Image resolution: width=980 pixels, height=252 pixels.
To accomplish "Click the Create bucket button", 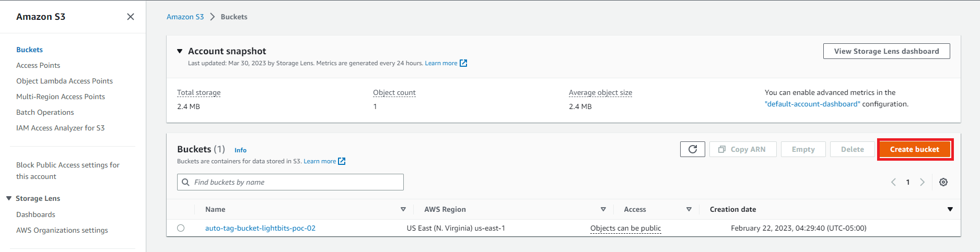I will pyautogui.click(x=914, y=149).
